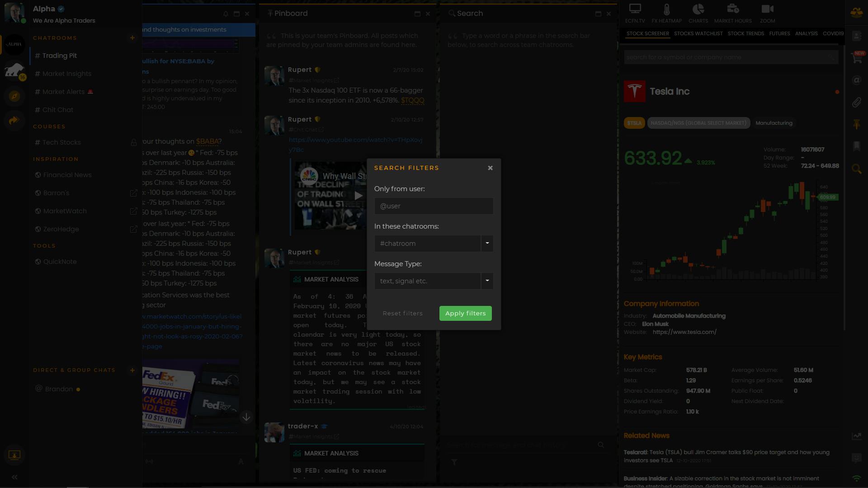The width and height of the screenshot is (868, 488).
Task: Open the Market Hours tool
Action: click(733, 14)
